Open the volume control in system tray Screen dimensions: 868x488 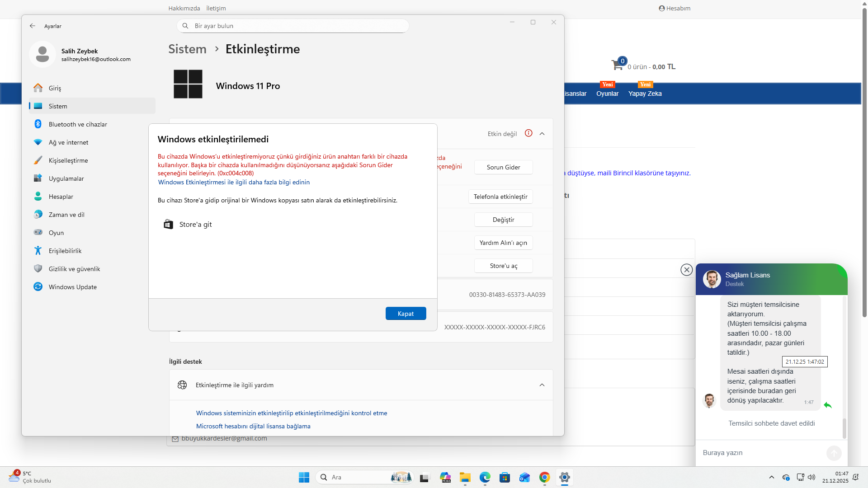click(x=811, y=477)
